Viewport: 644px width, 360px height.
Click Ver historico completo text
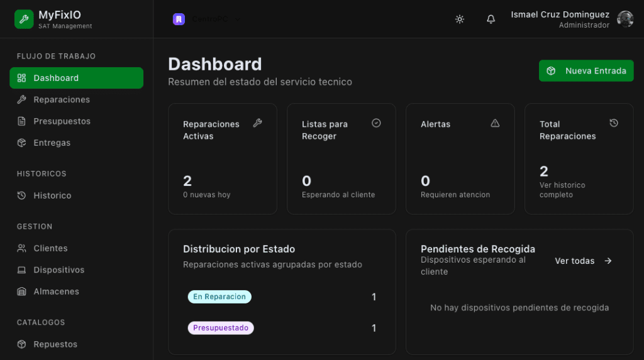(x=562, y=190)
